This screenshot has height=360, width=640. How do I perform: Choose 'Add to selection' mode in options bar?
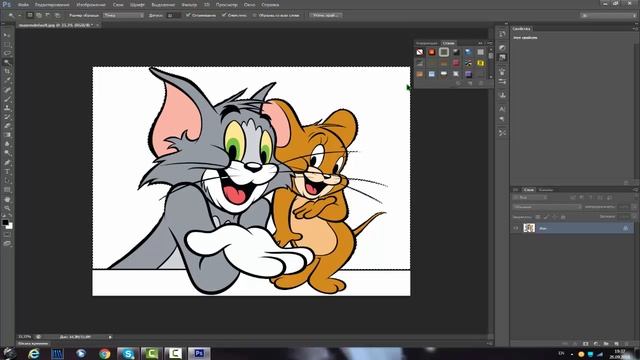click(39, 15)
